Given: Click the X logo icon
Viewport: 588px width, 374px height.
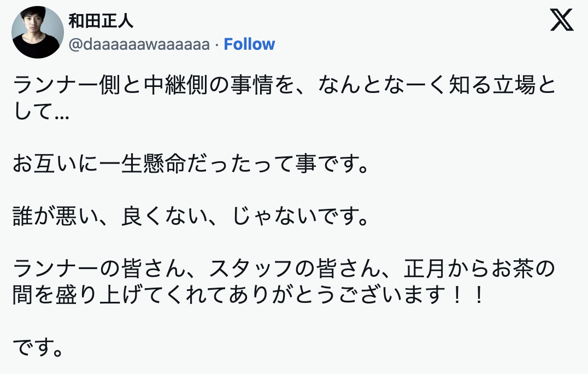Looking at the screenshot, I should [x=561, y=21].
